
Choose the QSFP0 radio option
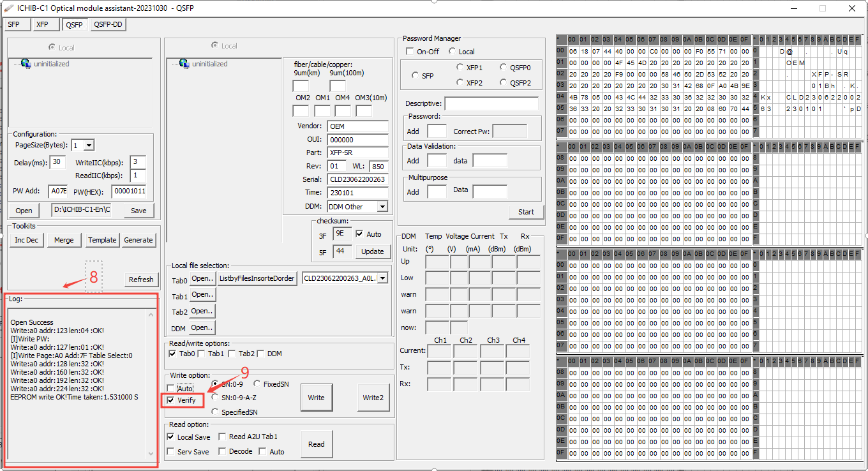click(x=504, y=67)
